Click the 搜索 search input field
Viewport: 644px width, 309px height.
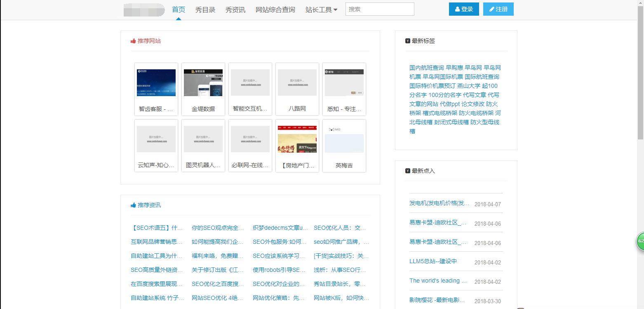380,9
